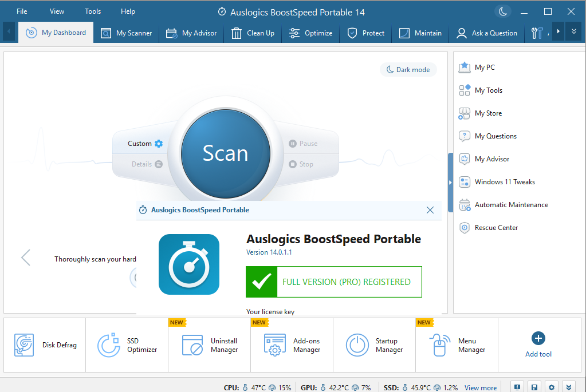Click the title bar stopwatch icon

[x=222, y=11]
